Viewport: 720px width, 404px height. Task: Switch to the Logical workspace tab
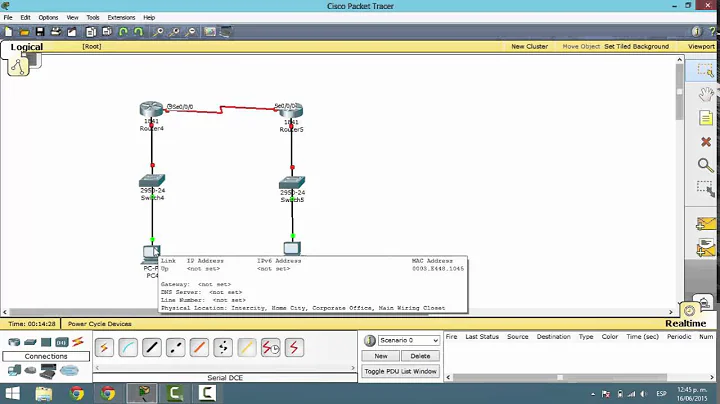point(26,47)
